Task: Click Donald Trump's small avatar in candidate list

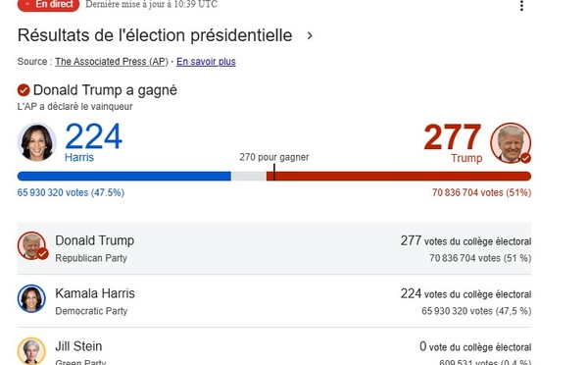Action: [32, 246]
